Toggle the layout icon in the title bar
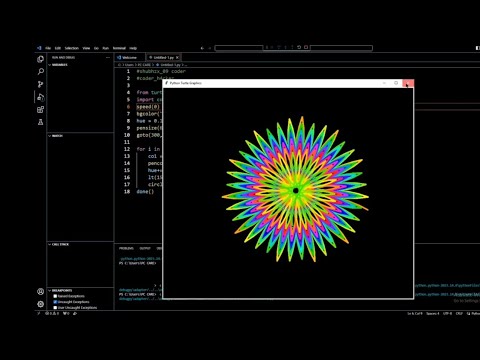 coord(478,48)
